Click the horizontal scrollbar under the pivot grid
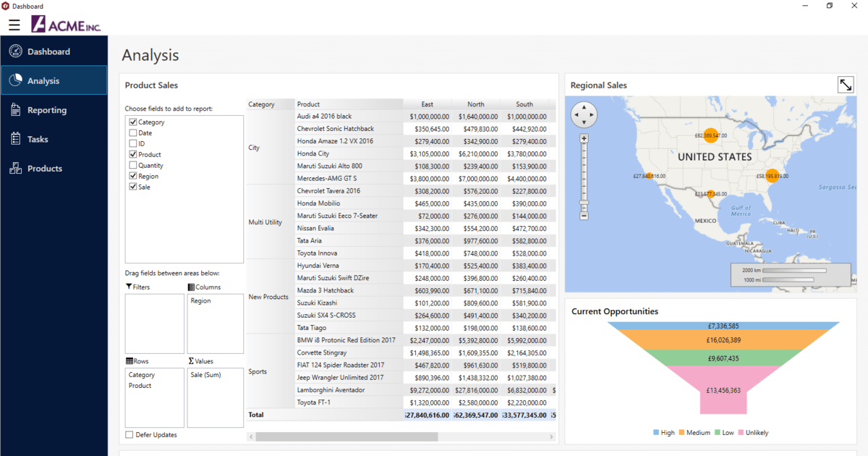868x456 pixels. 346,436
